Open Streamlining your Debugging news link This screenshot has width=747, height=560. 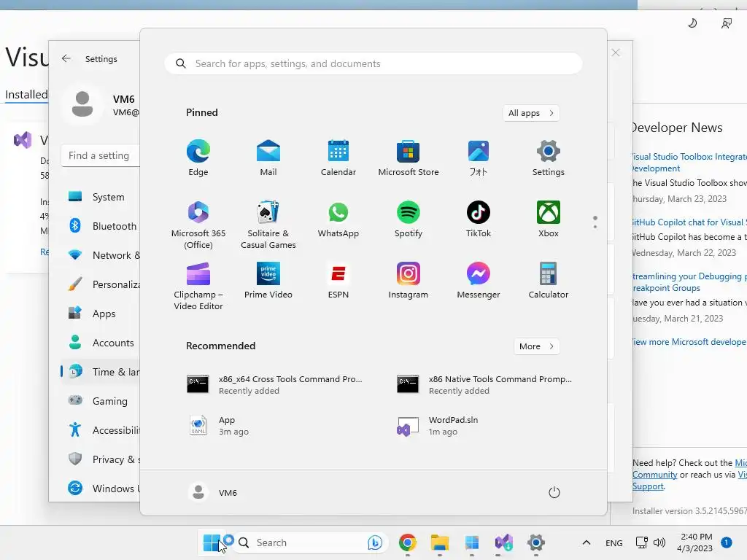click(689, 282)
